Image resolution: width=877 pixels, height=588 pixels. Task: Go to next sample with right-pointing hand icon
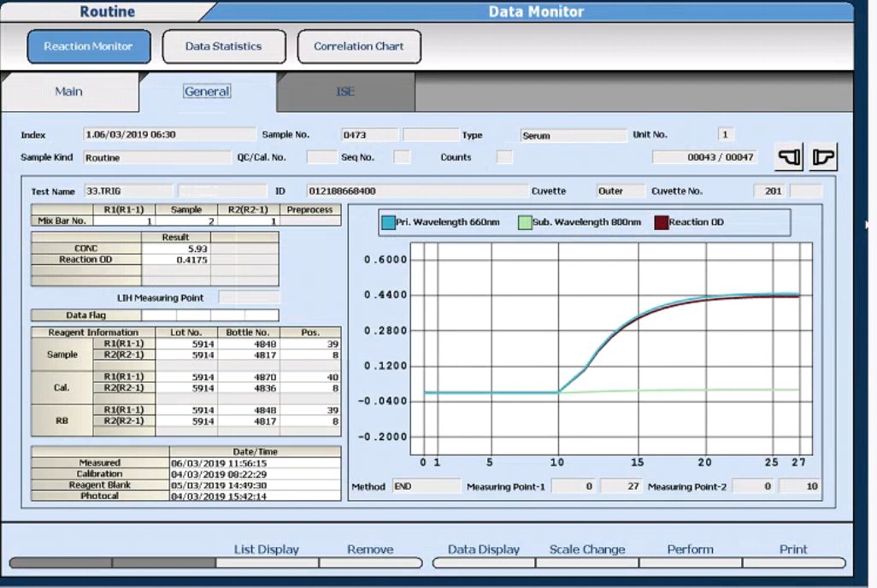click(x=823, y=156)
